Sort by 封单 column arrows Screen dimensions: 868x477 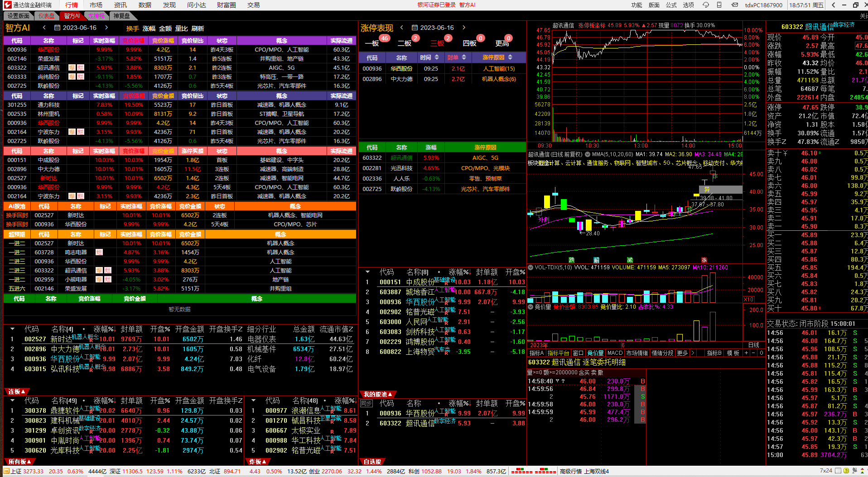[464, 57]
